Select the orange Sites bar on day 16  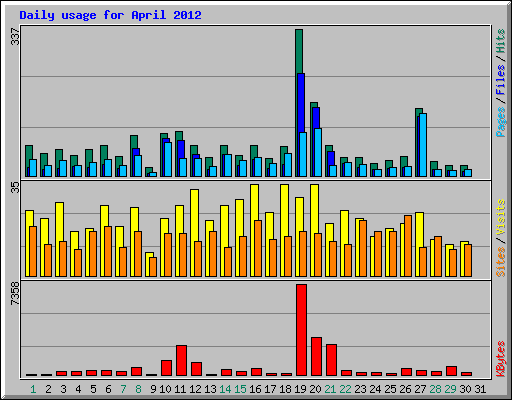pyautogui.click(x=258, y=248)
